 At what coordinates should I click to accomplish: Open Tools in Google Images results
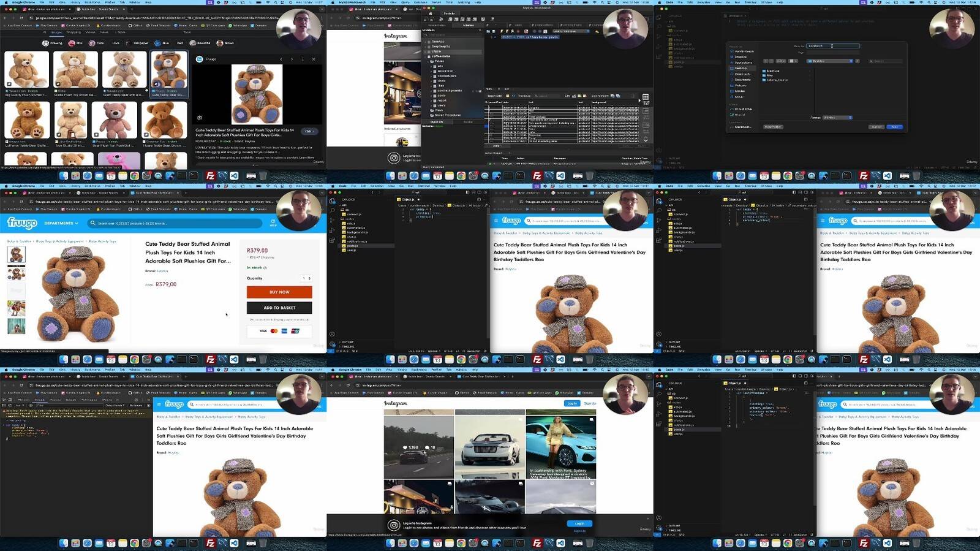187,32
